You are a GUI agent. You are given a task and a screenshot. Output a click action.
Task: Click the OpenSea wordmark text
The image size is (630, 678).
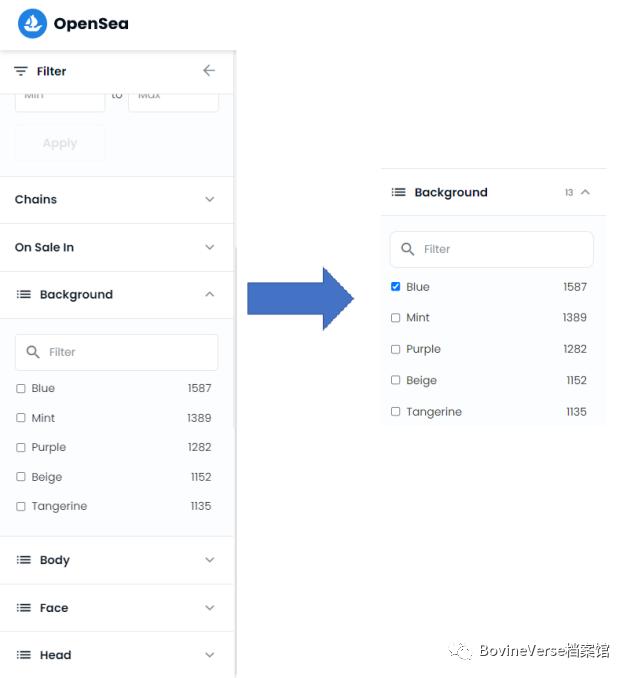click(91, 24)
